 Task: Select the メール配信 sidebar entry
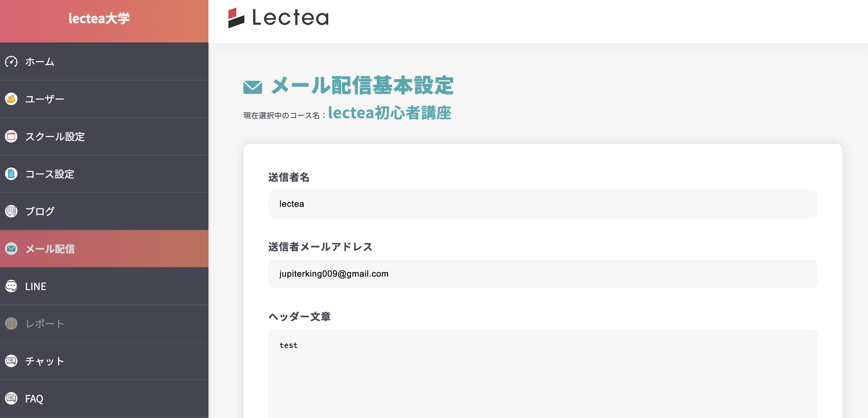(51, 249)
